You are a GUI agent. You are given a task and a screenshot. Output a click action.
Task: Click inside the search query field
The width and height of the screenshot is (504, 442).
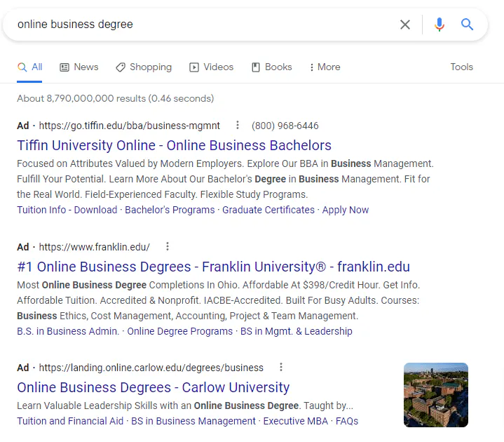[203, 25]
